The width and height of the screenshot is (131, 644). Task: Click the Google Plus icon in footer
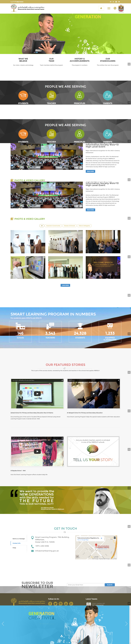(x=71, y=604)
